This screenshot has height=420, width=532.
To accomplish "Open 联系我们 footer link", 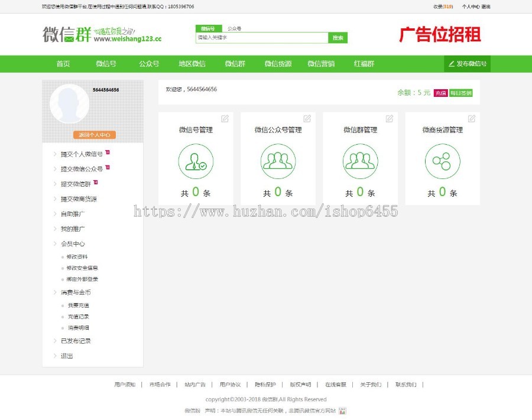I will pos(406,385).
